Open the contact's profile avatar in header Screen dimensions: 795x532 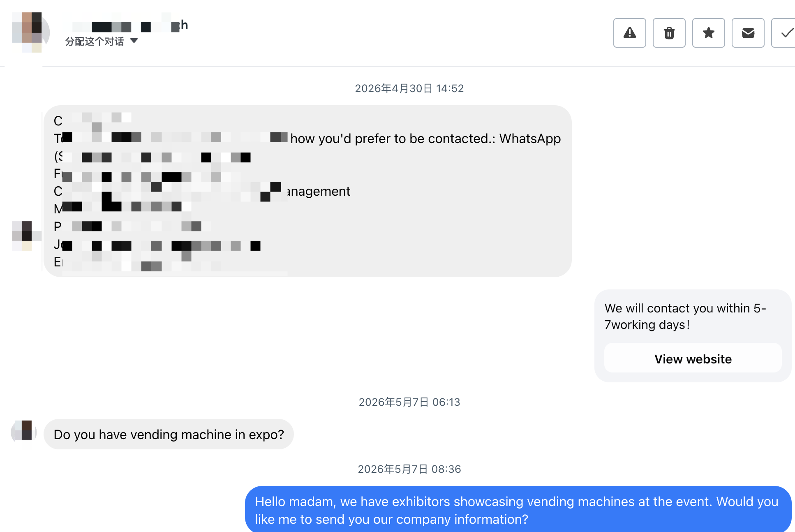(x=31, y=32)
